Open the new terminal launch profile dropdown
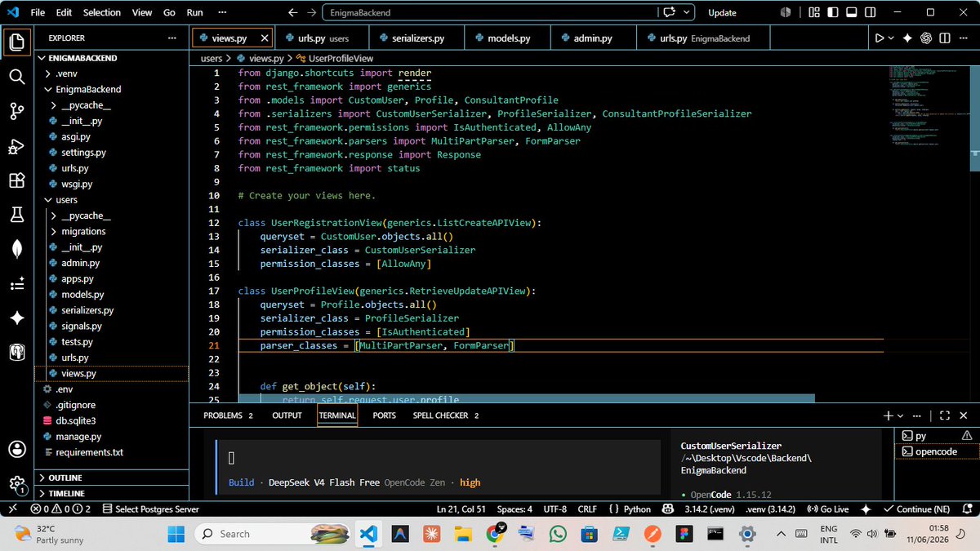Image resolution: width=980 pixels, height=551 pixels. coord(901,415)
